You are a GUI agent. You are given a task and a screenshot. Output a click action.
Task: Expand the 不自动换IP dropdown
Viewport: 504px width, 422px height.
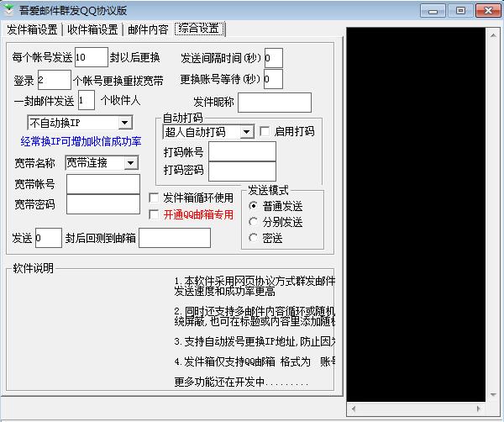124,123
